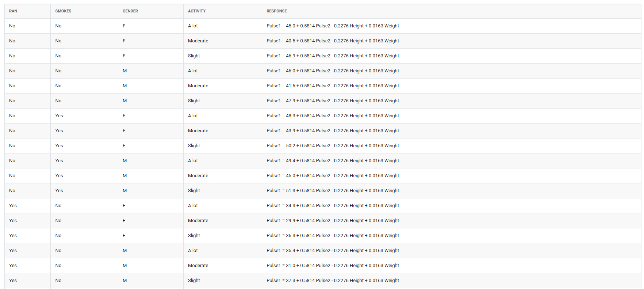Click A lot activity in the 35.4 intercept row
644x289 pixels.
[193, 251]
